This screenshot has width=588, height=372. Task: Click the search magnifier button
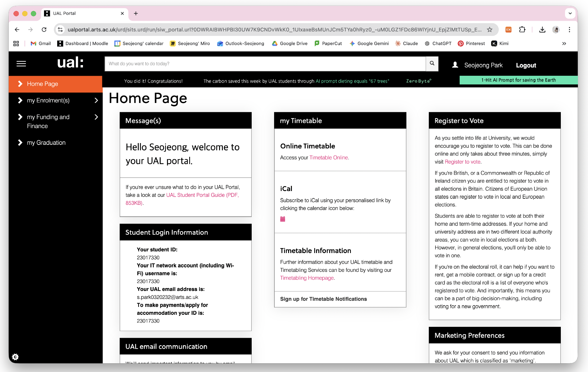click(x=432, y=64)
